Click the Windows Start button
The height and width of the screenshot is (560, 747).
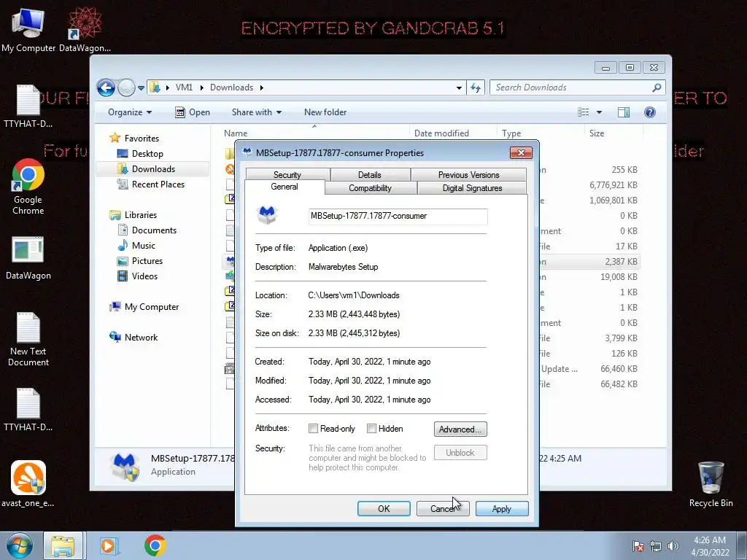19,545
